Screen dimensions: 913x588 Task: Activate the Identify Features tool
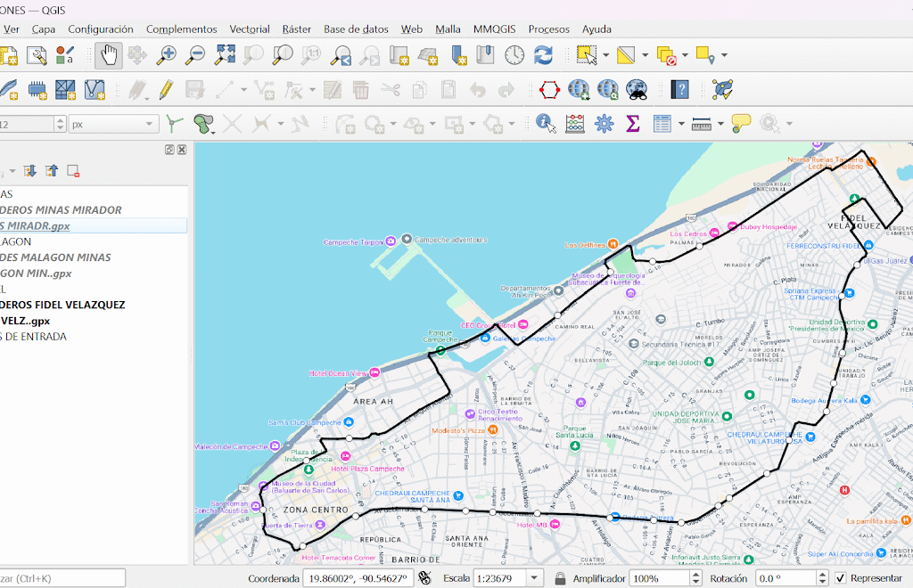546,123
